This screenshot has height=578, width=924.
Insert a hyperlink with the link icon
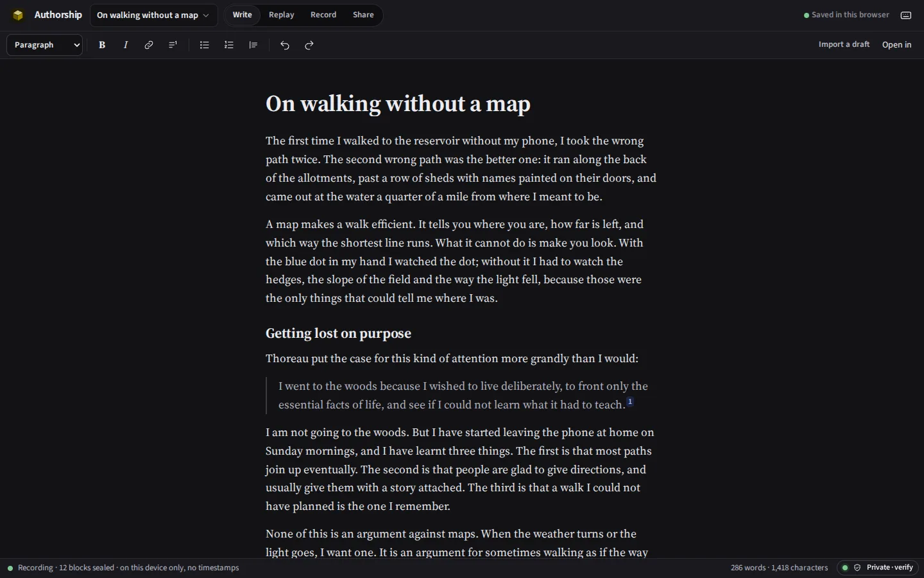149,45
